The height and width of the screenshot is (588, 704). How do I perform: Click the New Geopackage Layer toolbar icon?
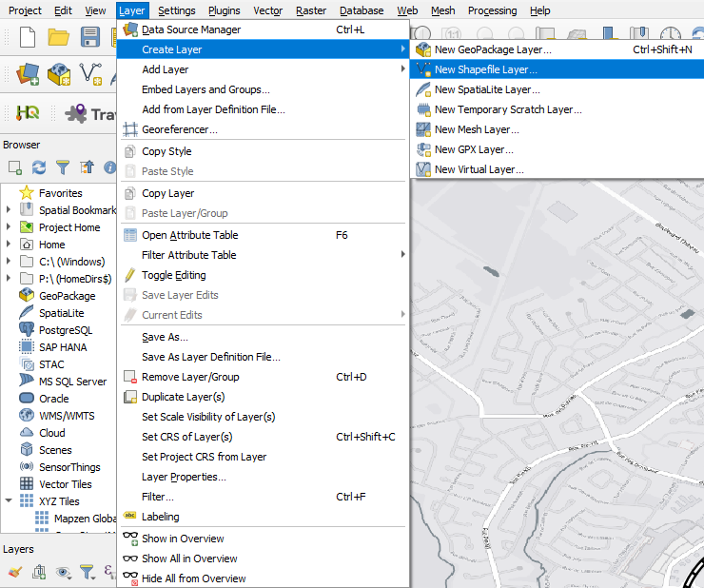click(x=59, y=74)
